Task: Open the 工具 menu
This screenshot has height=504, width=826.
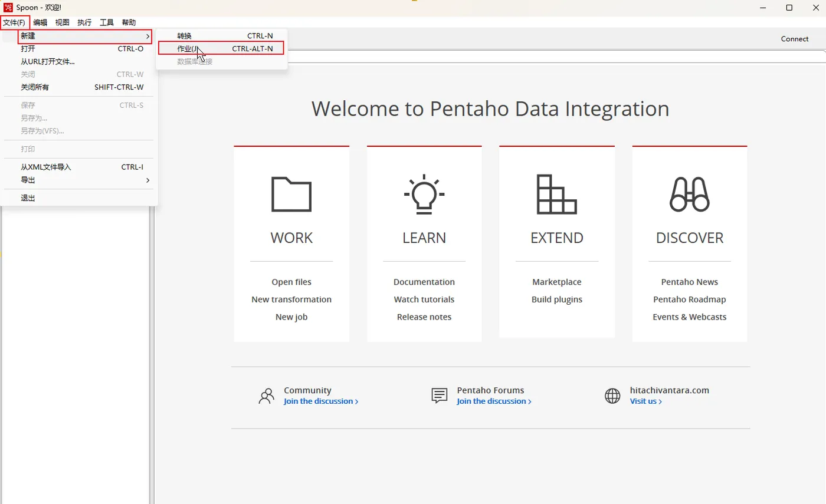Action: point(107,22)
